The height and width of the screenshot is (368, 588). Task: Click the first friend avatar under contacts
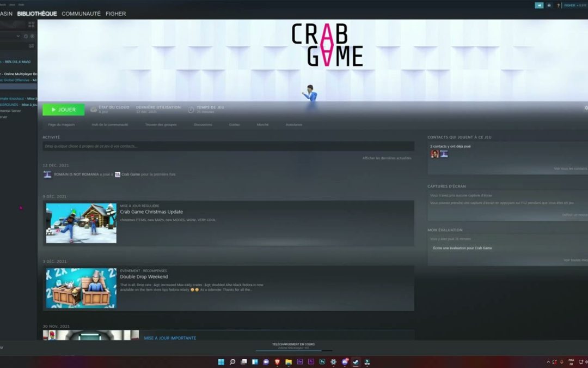435,154
